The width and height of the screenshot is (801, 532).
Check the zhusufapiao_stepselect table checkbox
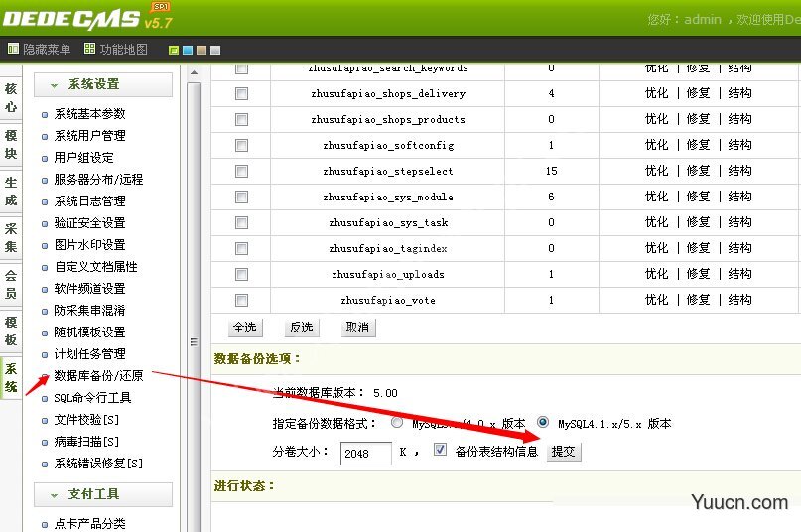(x=241, y=171)
